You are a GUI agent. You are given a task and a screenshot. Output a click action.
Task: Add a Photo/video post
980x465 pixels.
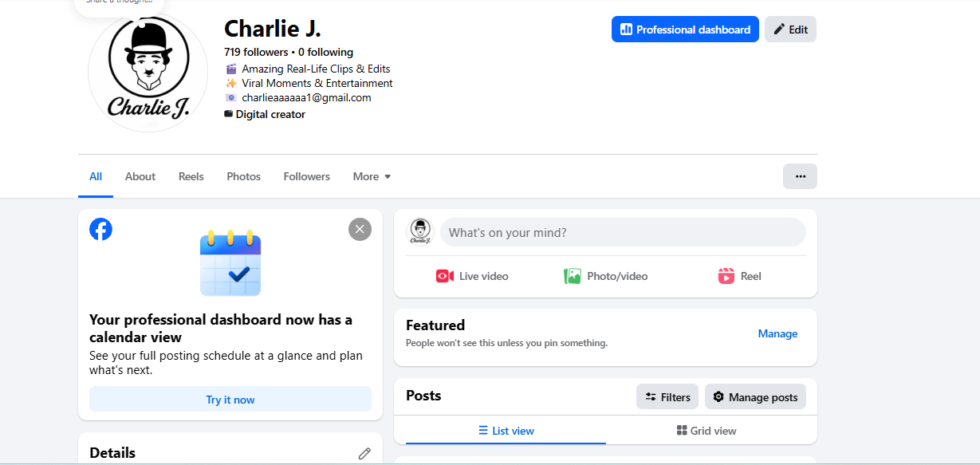(x=606, y=276)
